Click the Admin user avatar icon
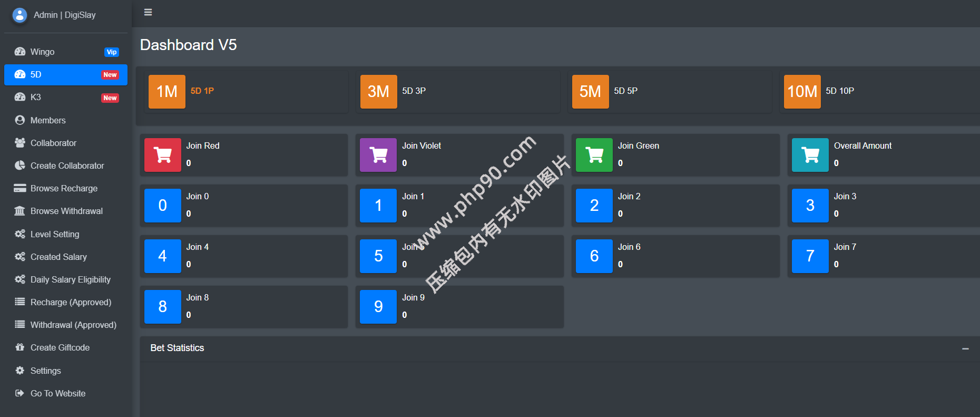 pos(19,15)
